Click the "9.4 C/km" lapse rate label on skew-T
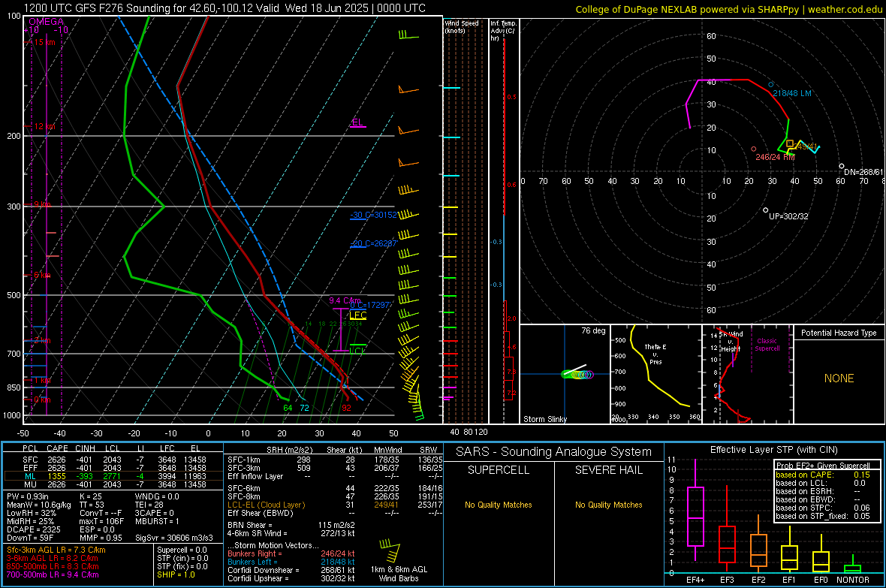The image size is (886, 588). pyautogui.click(x=345, y=300)
